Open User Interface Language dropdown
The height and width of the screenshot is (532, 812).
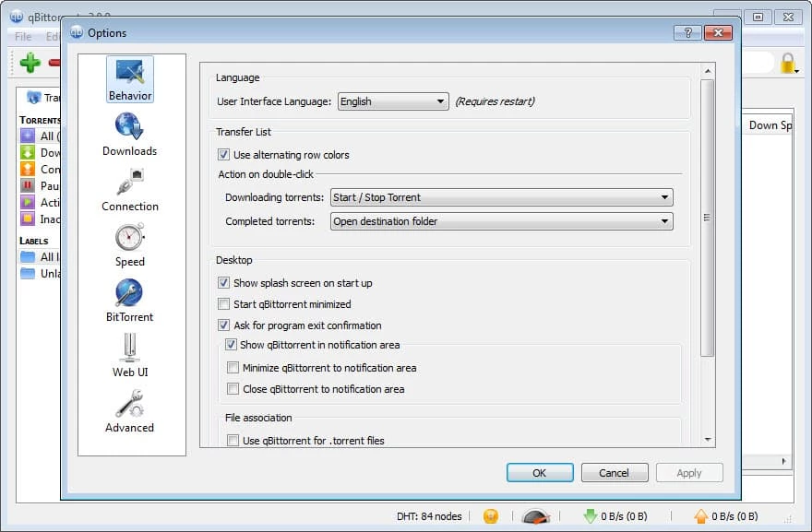(392, 101)
